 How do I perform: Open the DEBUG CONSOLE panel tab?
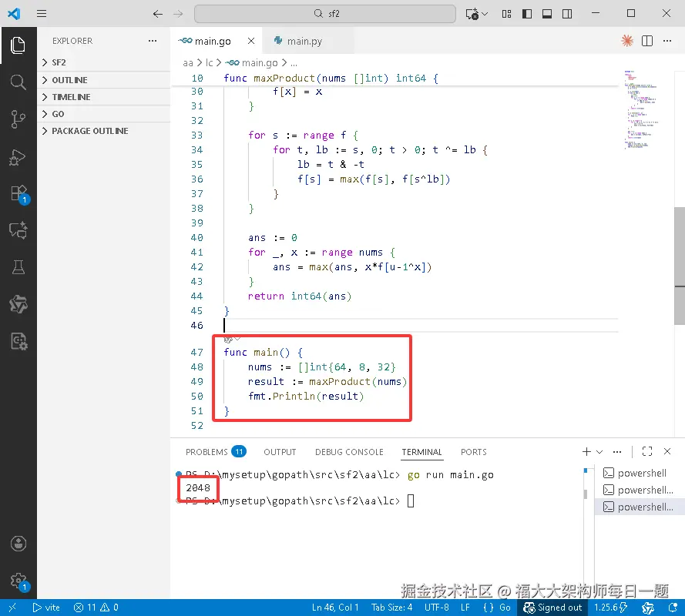(x=349, y=452)
